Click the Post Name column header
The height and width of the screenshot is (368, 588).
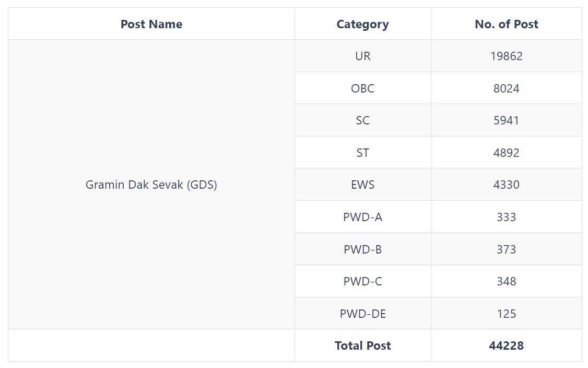[151, 24]
